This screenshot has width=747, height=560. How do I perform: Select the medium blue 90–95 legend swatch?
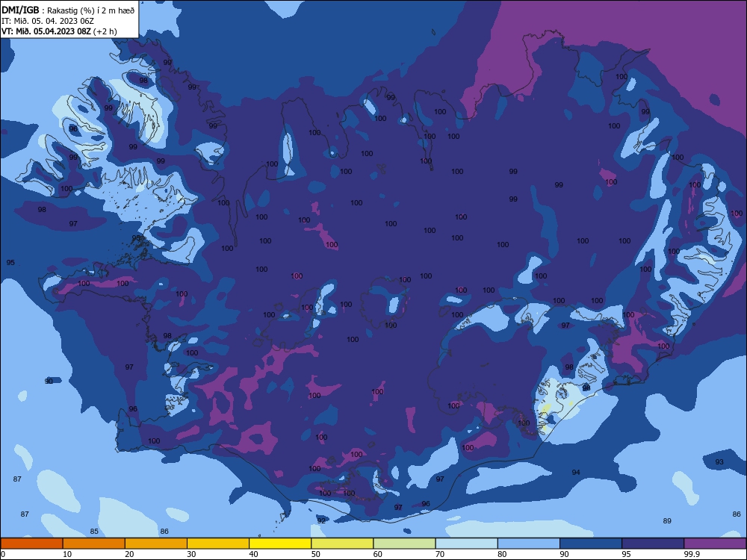pyautogui.click(x=591, y=544)
